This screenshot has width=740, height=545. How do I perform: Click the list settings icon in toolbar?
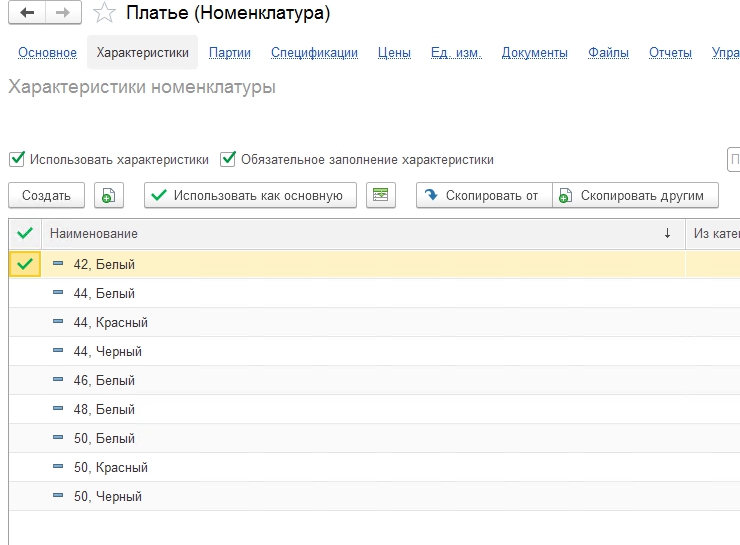380,196
